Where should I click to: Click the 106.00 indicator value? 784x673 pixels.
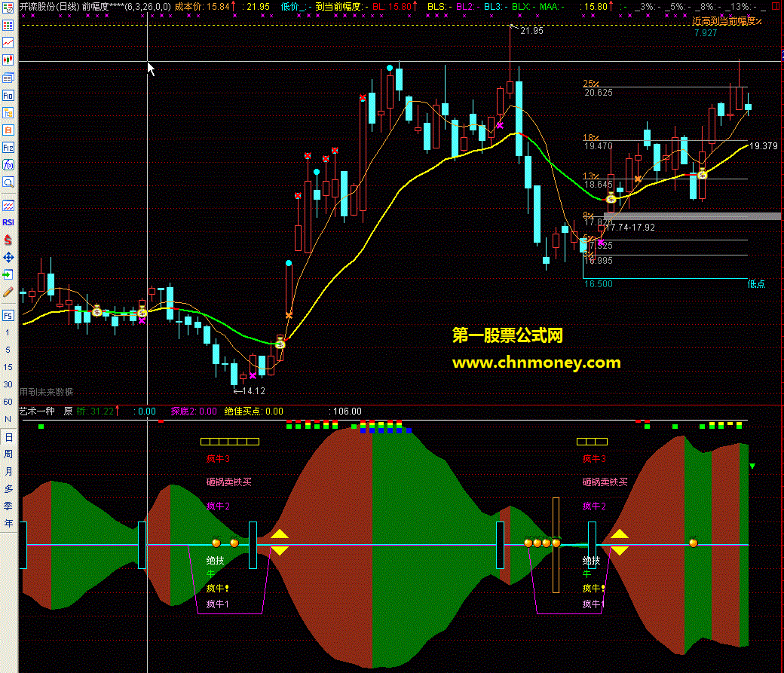pos(347,411)
